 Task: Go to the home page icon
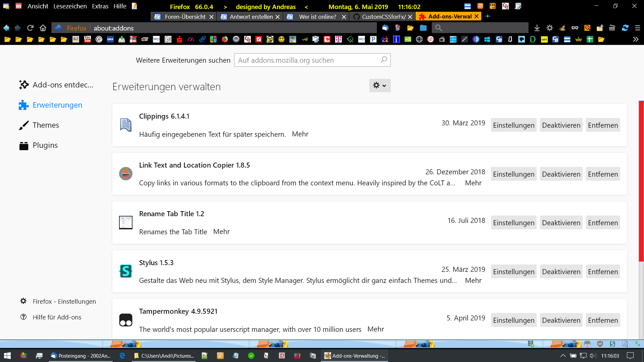pyautogui.click(x=43, y=28)
